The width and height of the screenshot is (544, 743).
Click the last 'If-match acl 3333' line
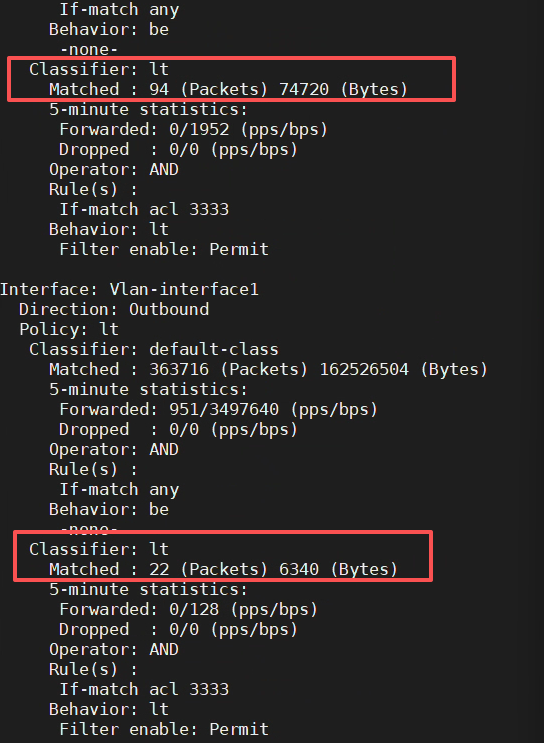click(144, 689)
